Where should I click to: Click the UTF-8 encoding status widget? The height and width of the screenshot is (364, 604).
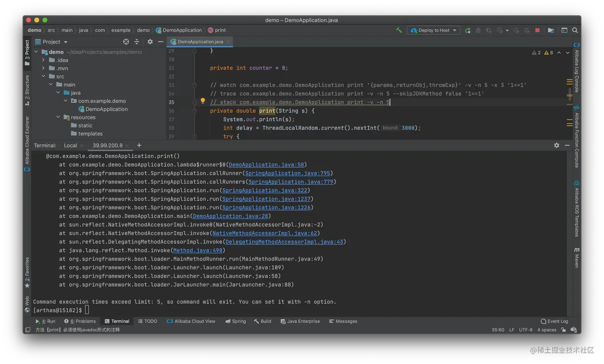click(526, 330)
